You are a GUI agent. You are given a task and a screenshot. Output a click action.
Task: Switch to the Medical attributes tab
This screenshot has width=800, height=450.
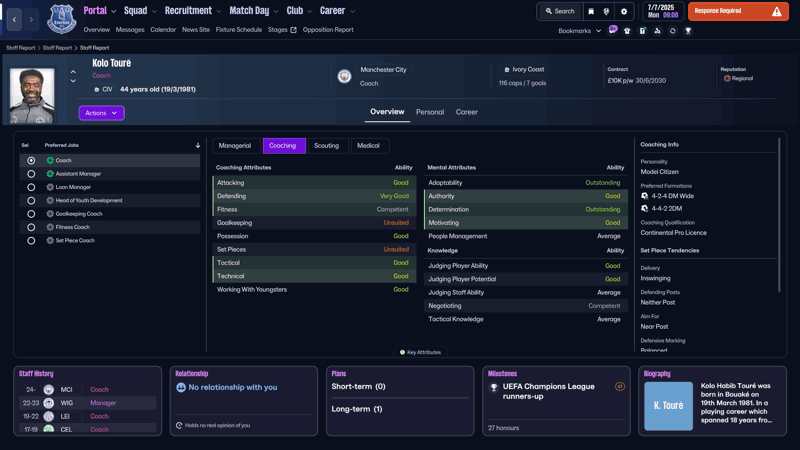368,145
